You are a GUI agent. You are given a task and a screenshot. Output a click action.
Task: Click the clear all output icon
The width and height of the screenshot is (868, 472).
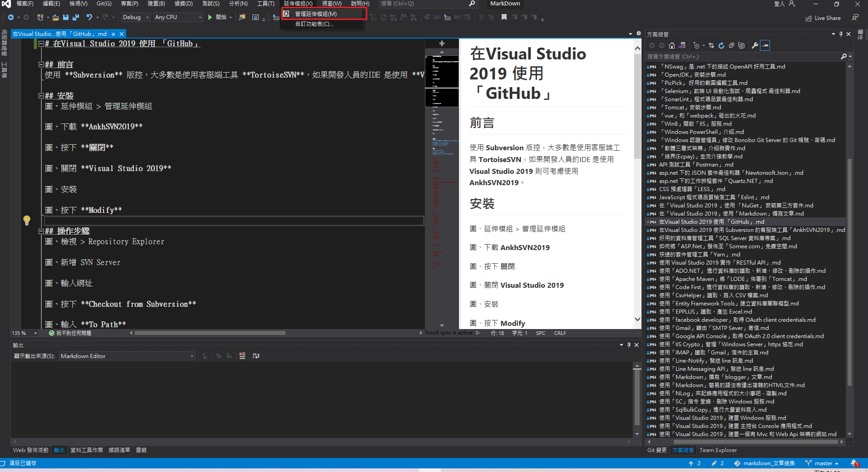[242, 356]
